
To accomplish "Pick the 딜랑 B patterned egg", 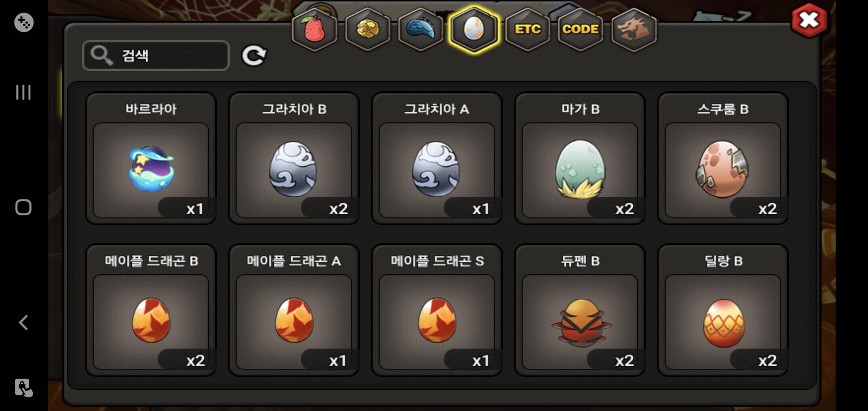I will coord(723,310).
